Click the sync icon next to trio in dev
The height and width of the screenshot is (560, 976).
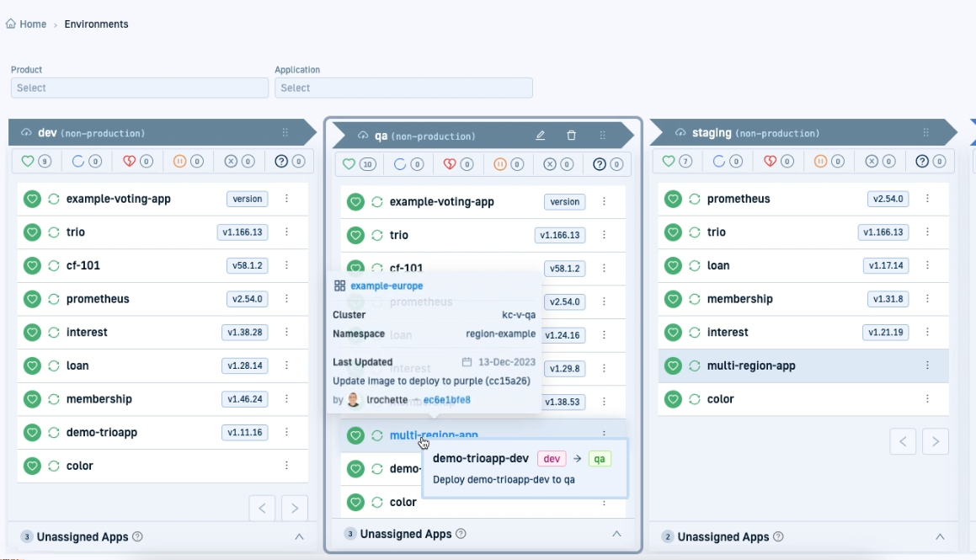pos(53,232)
